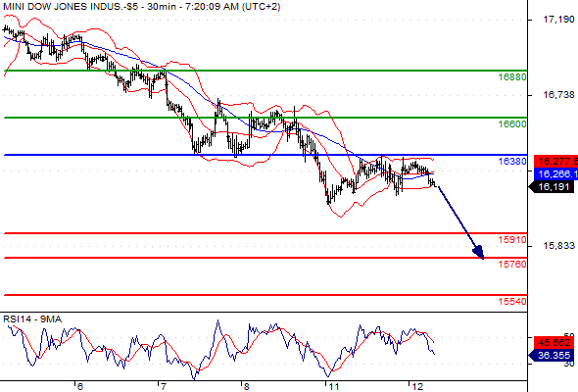
Task: Select the 17,190 price axis label
Action: pyautogui.click(x=558, y=20)
